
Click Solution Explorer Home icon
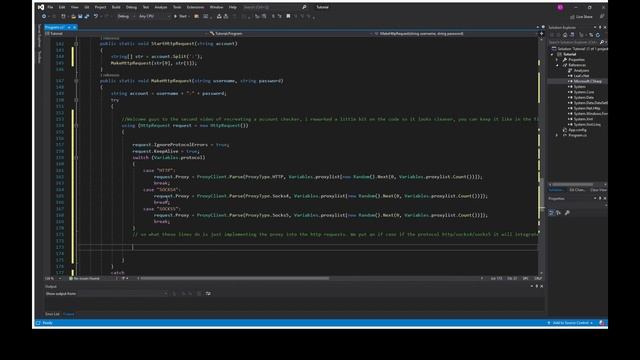(x=565, y=35)
